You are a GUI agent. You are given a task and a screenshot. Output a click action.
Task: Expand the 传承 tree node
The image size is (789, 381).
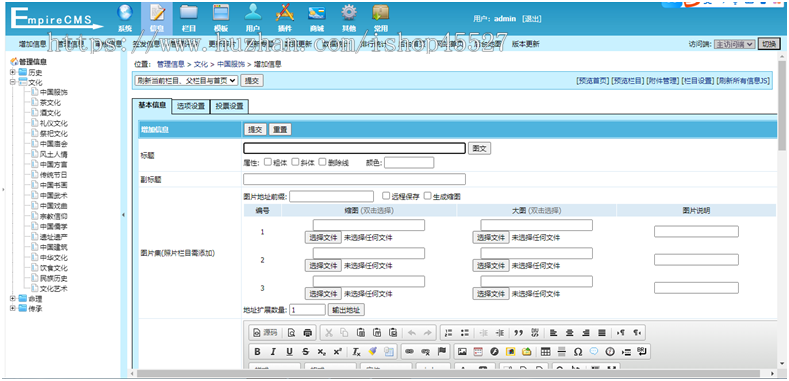[x=13, y=309]
